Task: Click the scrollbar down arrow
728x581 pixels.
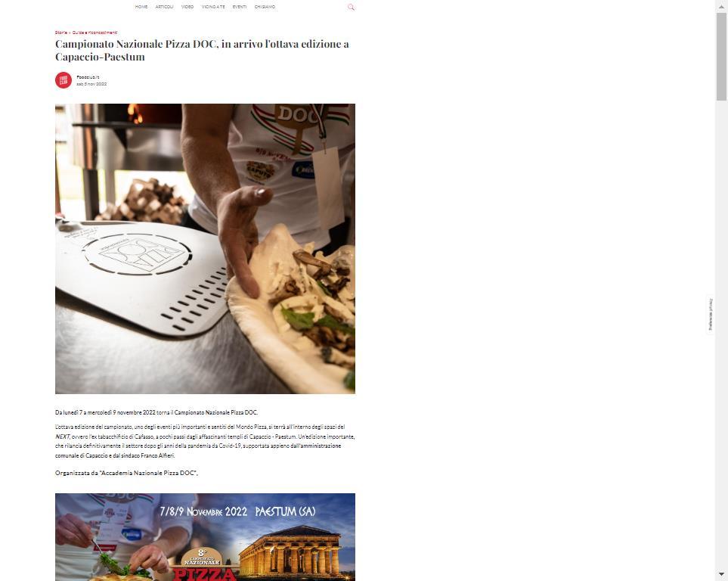Action: pos(721,576)
